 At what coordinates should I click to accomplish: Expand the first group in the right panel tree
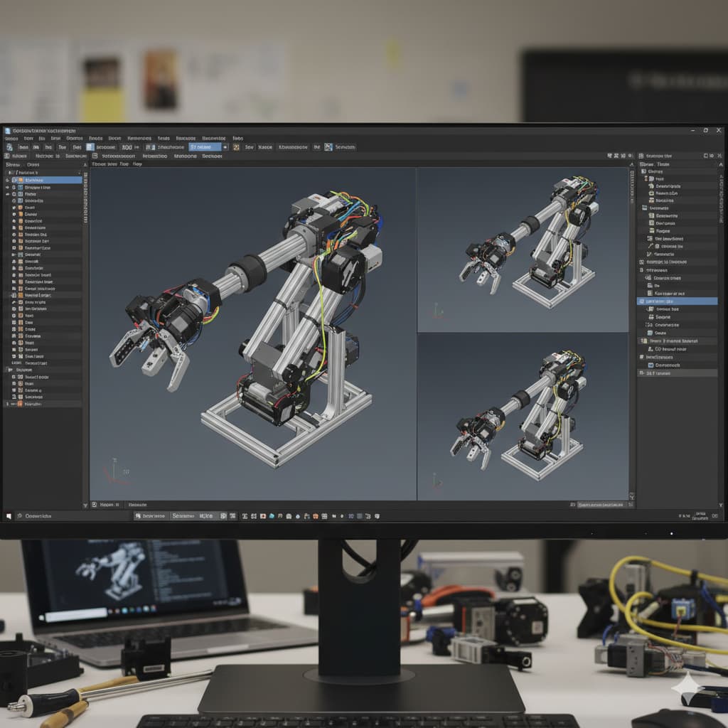(x=643, y=171)
